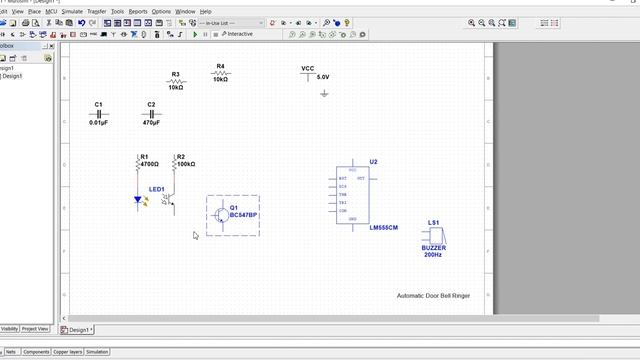Toggle full screen view
The width and height of the screenshot is (640, 360).
pos(512,23)
